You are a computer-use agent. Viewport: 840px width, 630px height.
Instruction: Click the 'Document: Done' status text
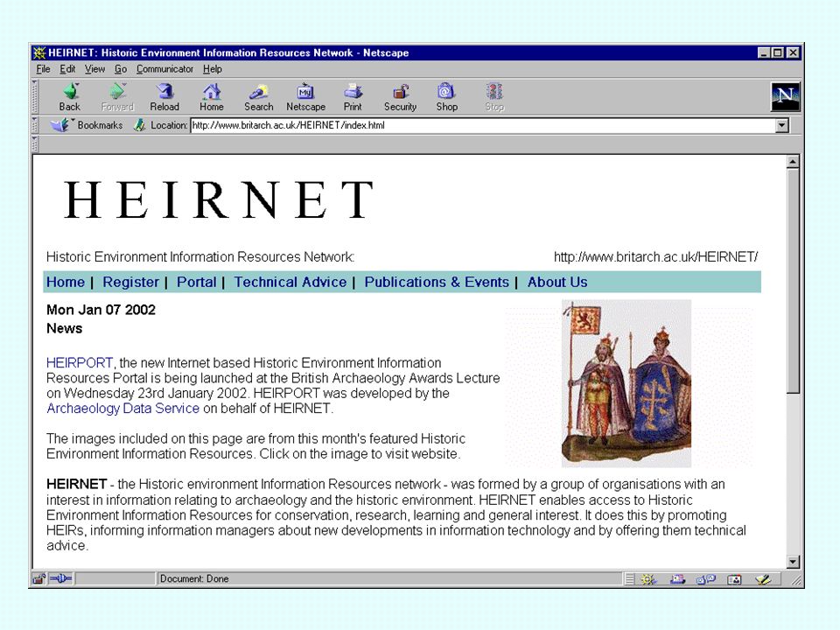[194, 578]
